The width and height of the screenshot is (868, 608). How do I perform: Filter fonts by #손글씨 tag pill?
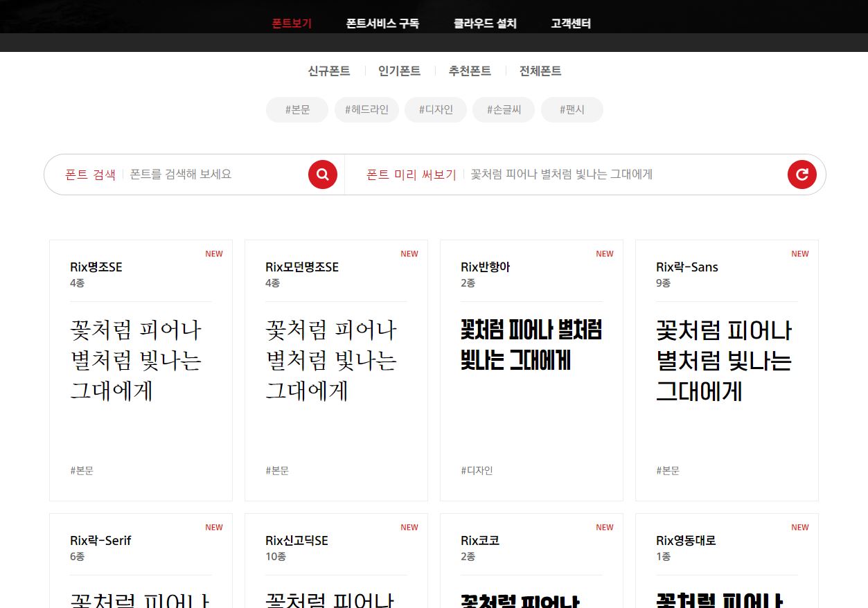point(504,109)
